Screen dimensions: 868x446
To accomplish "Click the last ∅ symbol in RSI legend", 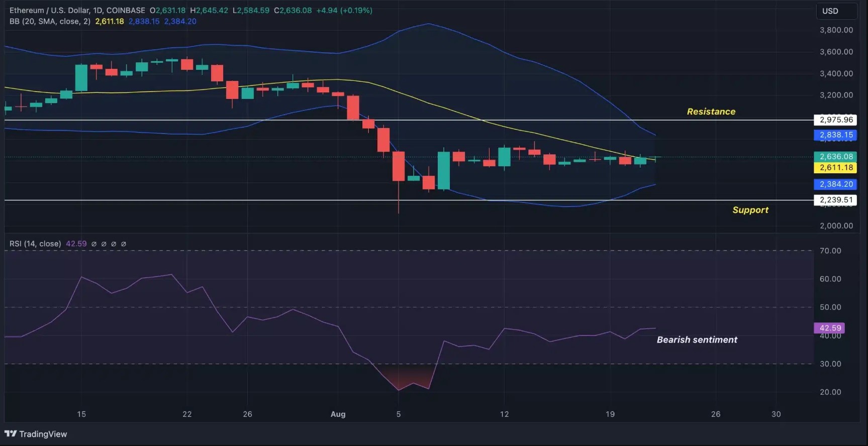I will tap(124, 244).
